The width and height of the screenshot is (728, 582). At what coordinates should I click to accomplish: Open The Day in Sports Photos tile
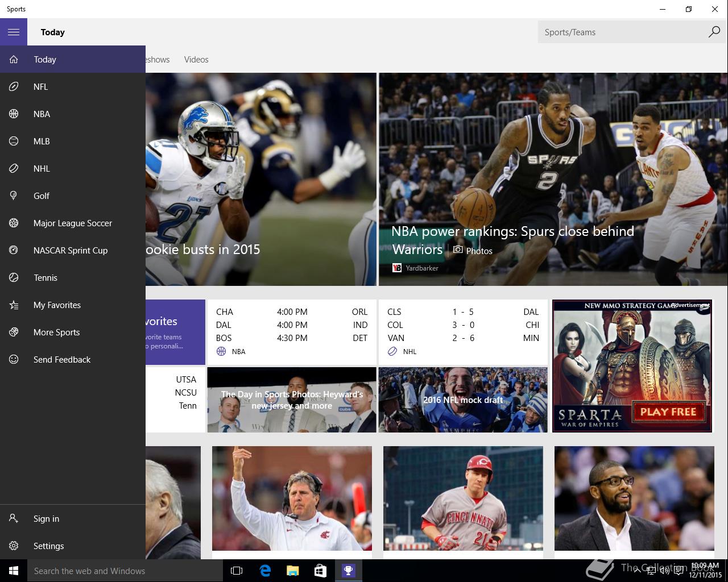click(x=292, y=400)
